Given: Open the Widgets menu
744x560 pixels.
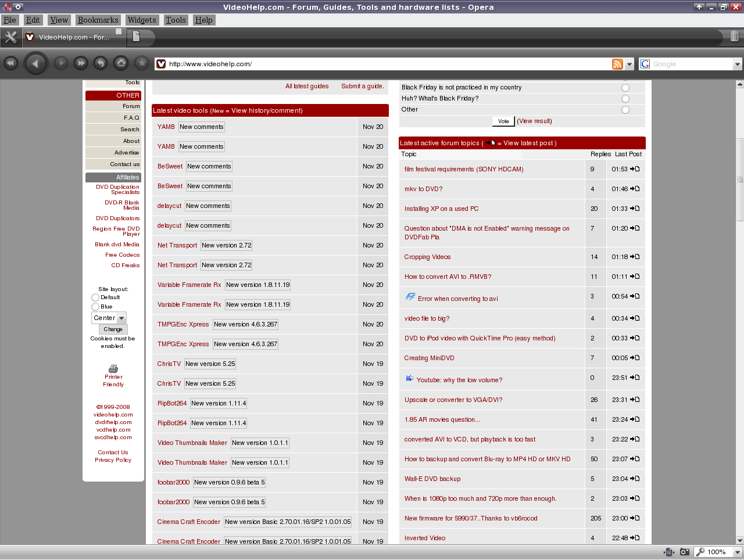Looking at the screenshot, I should 142,20.
